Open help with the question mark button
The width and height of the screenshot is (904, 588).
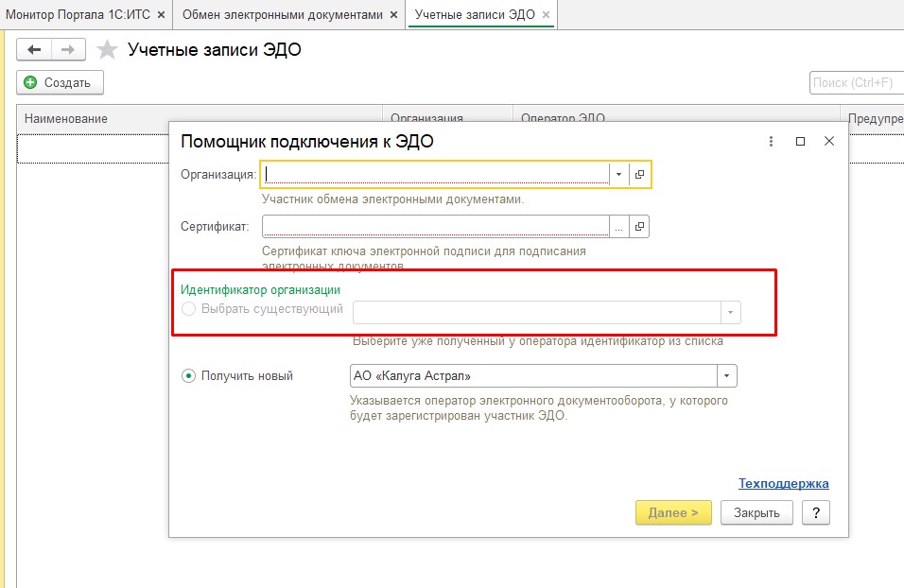[x=816, y=512]
